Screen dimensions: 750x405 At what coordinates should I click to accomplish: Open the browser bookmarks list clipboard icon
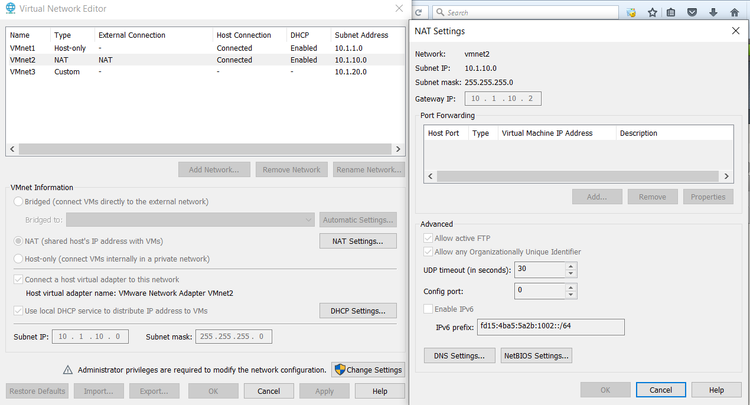671,12
